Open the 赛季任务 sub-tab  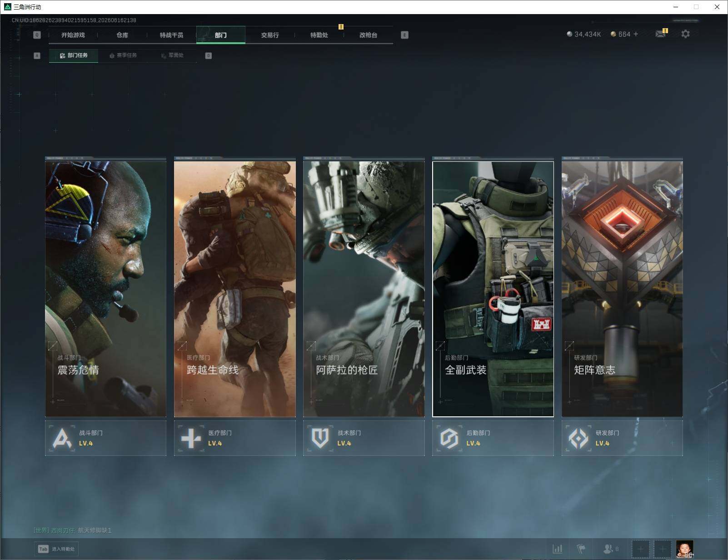tap(123, 55)
